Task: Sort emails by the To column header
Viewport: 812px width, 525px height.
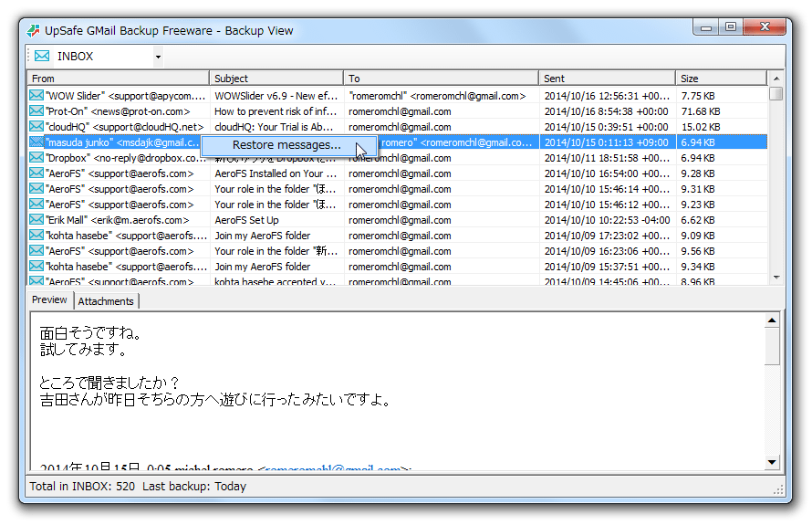Action: (442, 79)
